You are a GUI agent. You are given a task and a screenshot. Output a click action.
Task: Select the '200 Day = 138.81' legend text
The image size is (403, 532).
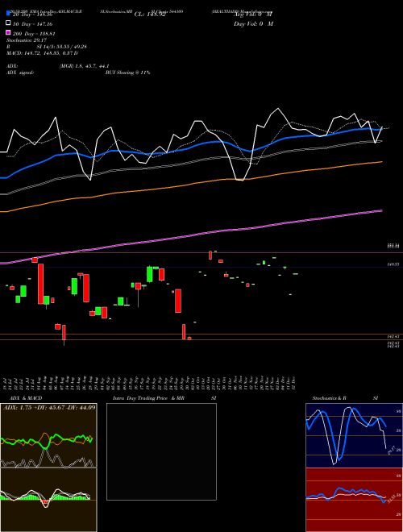coord(34,34)
